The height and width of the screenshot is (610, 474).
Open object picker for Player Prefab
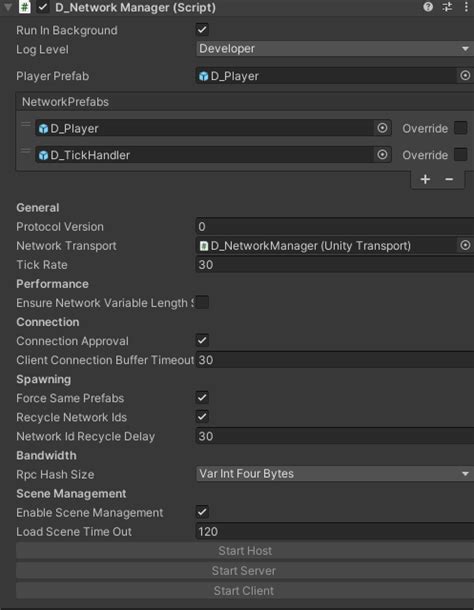pos(465,75)
